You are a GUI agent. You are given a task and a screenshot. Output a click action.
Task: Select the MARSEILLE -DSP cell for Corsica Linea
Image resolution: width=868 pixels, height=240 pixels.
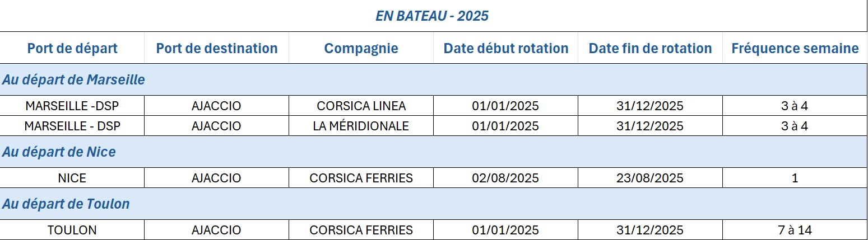coord(72,106)
